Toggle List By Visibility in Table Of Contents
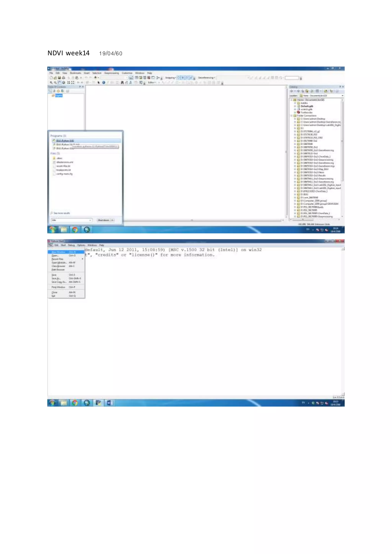Viewport: 392px width, 554px height. coord(58,91)
